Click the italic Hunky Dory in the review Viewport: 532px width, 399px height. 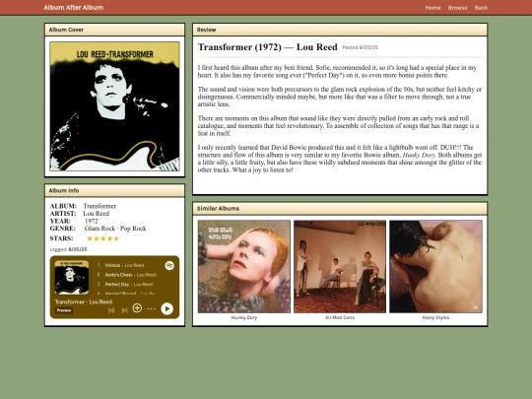tap(419, 155)
